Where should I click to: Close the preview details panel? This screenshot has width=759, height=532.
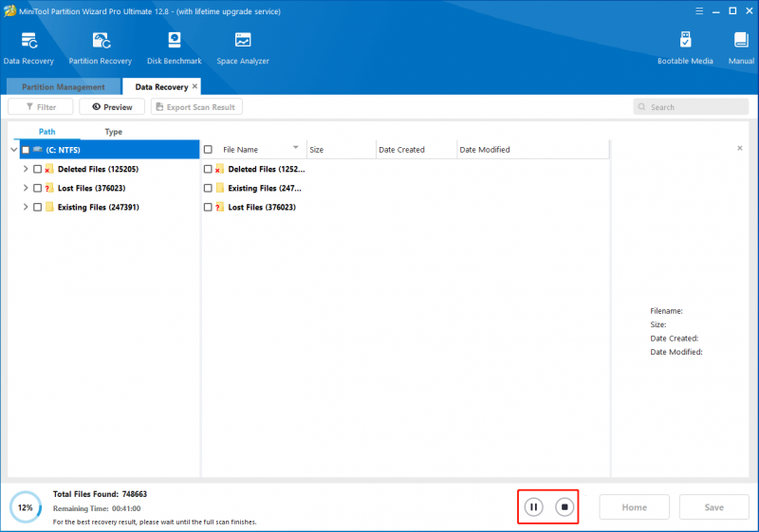pyautogui.click(x=740, y=148)
